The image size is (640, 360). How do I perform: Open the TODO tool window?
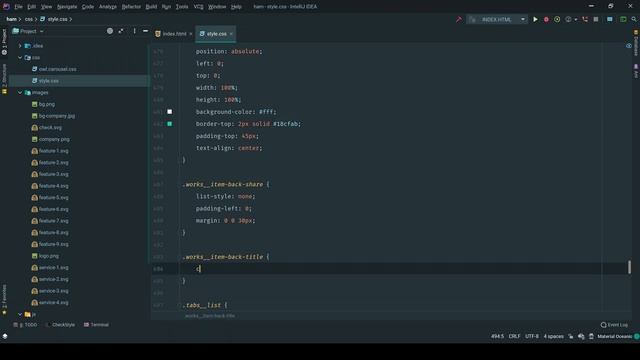pyautogui.click(x=25, y=325)
